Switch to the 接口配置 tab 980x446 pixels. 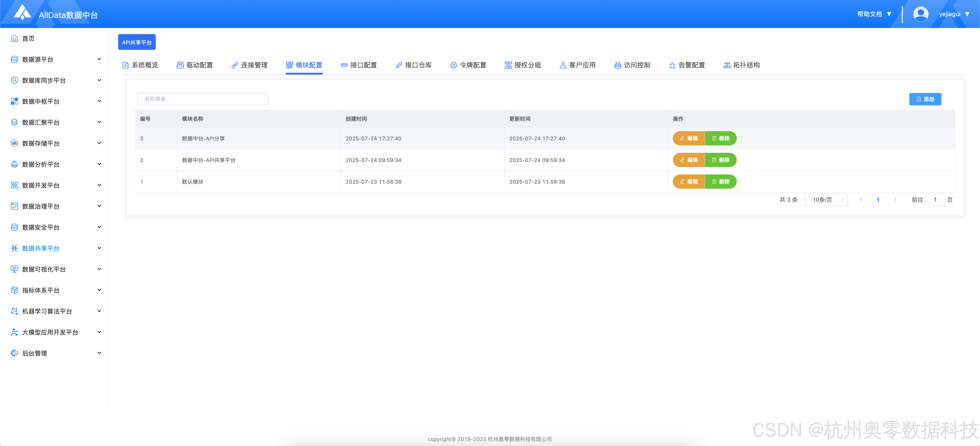(x=359, y=65)
